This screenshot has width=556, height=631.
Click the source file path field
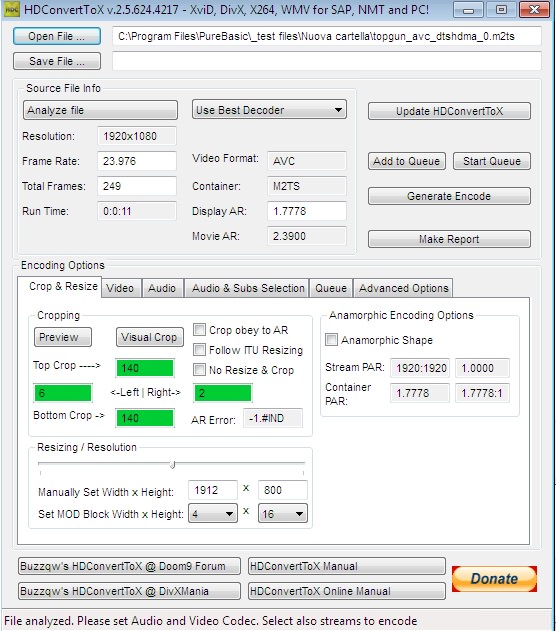[x=327, y=36]
